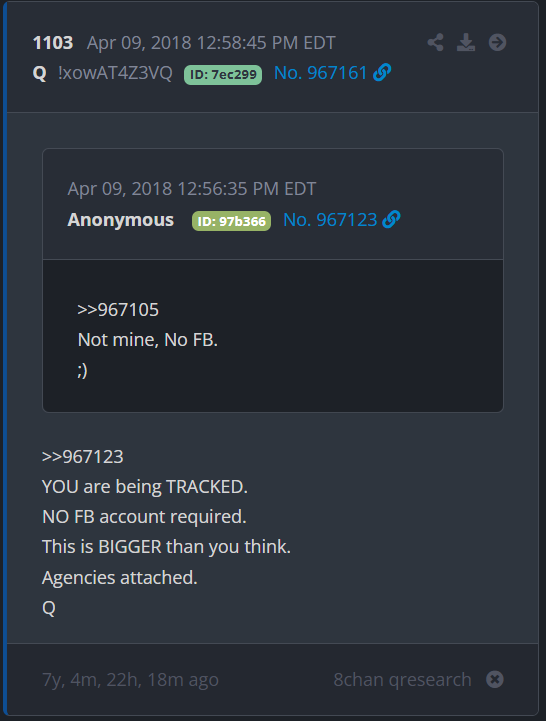
Task: Click the bold Q author name in header
Action: point(40,73)
